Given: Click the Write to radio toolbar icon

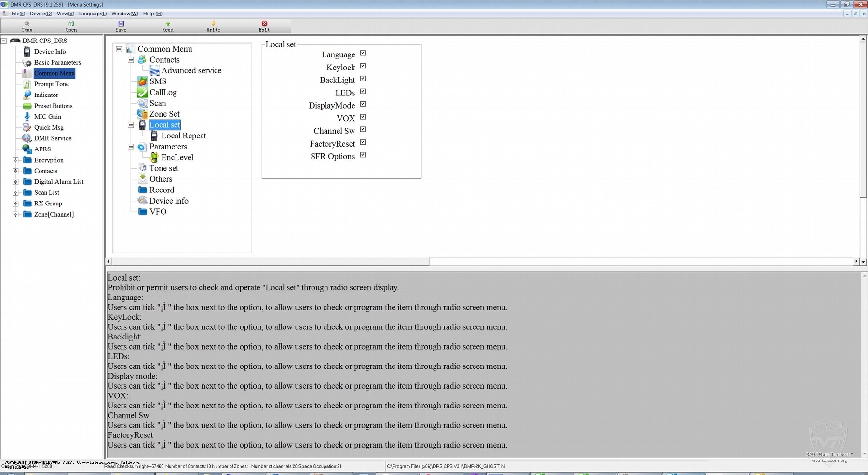Looking at the screenshot, I should (x=213, y=24).
